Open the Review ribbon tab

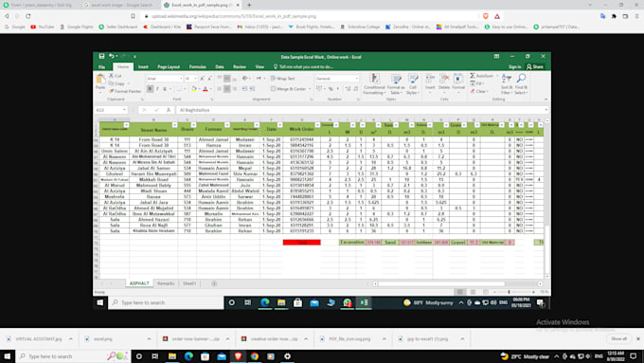point(240,66)
